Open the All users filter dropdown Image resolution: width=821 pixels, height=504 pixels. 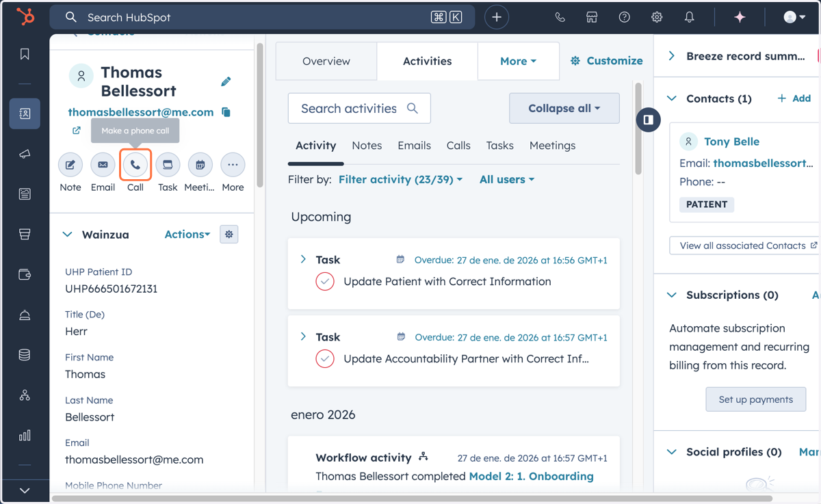[506, 179]
